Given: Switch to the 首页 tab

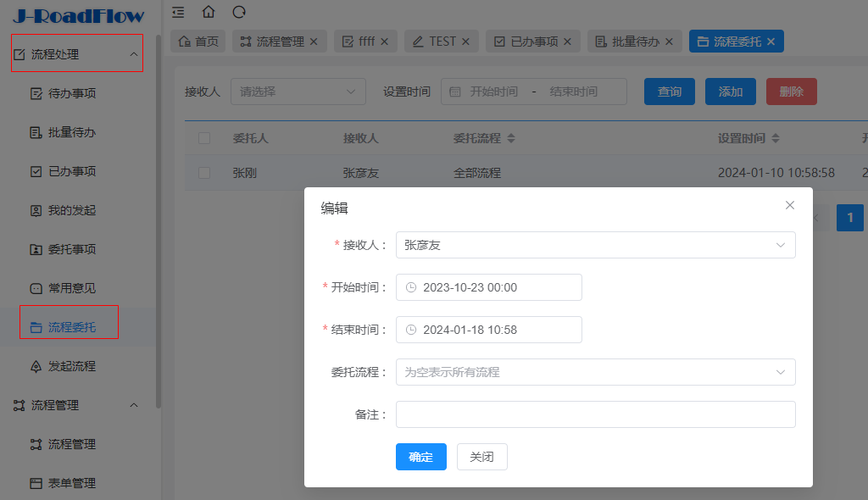Looking at the screenshot, I should coord(198,42).
